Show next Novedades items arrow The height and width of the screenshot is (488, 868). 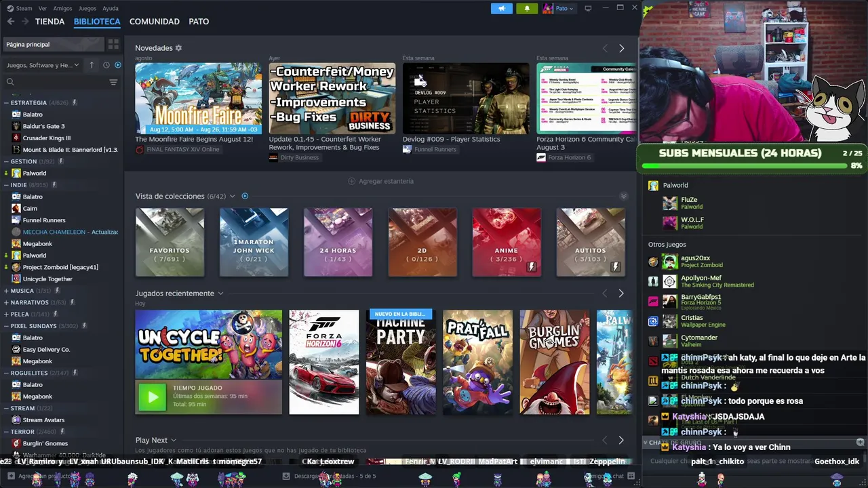[621, 48]
